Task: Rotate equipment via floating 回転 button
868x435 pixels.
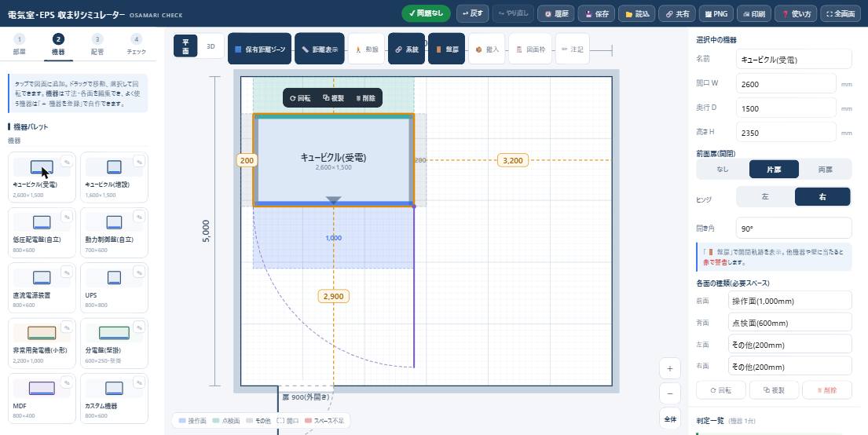Action: (300, 98)
